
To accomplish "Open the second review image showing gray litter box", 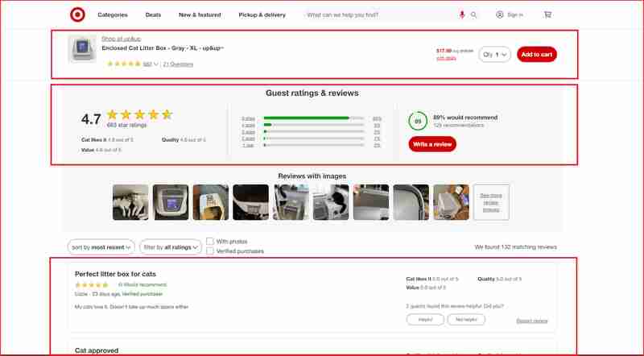I will coord(171,202).
